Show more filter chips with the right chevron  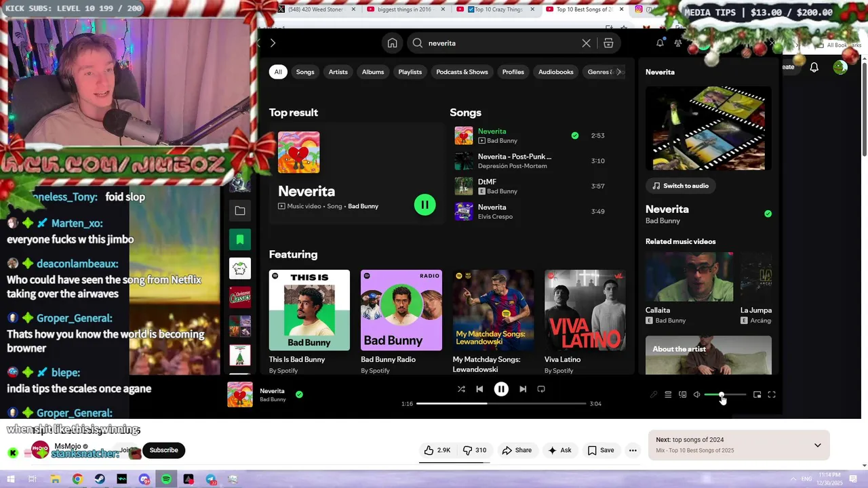618,72
